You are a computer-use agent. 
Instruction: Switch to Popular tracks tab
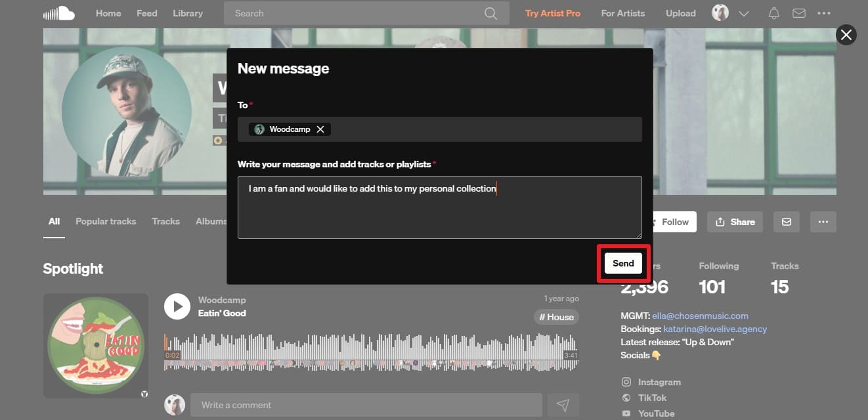pyautogui.click(x=106, y=221)
